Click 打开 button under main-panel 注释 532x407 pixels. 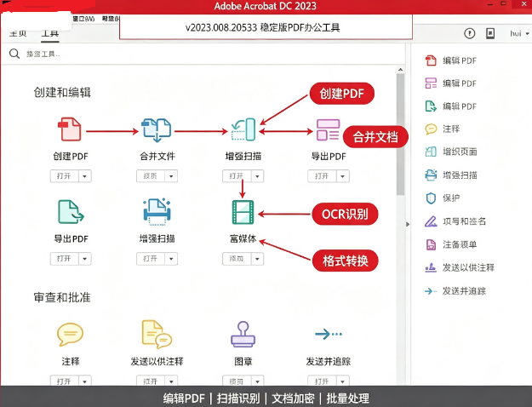(64, 381)
